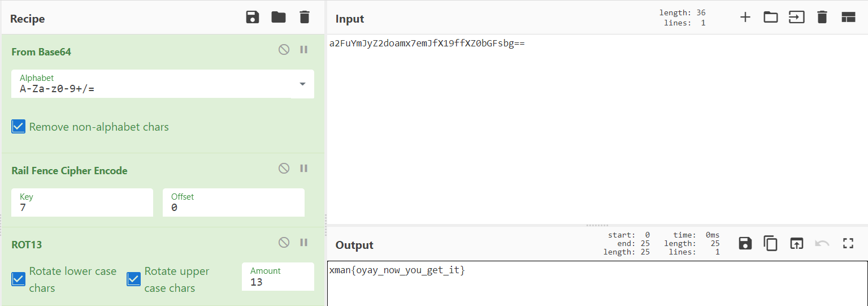This screenshot has height=306, width=868.
Task: Replace input with the output
Action: (x=796, y=243)
